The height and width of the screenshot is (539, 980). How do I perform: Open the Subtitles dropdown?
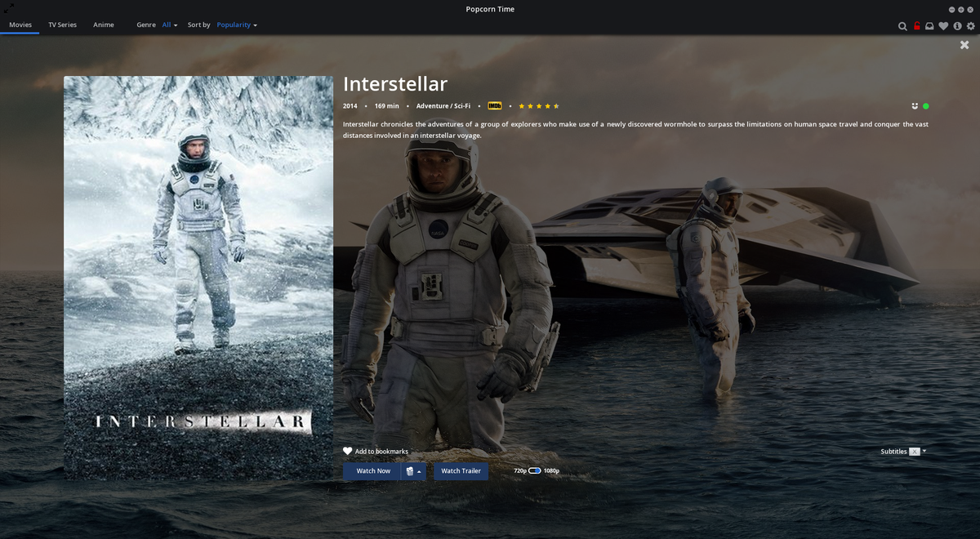tap(903, 452)
